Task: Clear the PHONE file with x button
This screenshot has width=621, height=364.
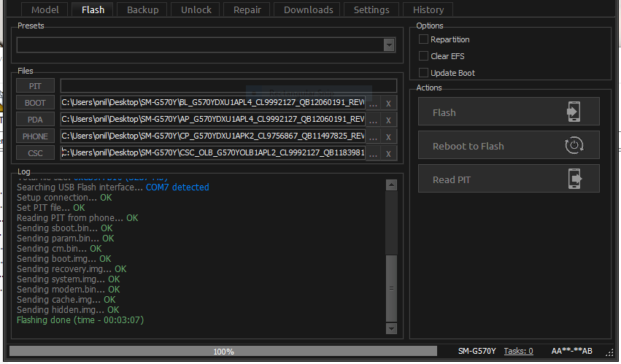Action: coord(388,136)
